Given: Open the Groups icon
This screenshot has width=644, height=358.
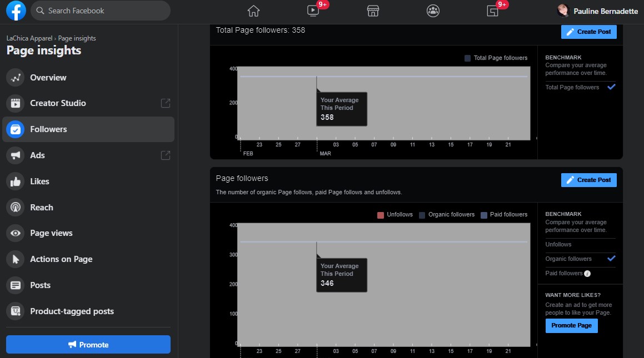Looking at the screenshot, I should 433,11.
